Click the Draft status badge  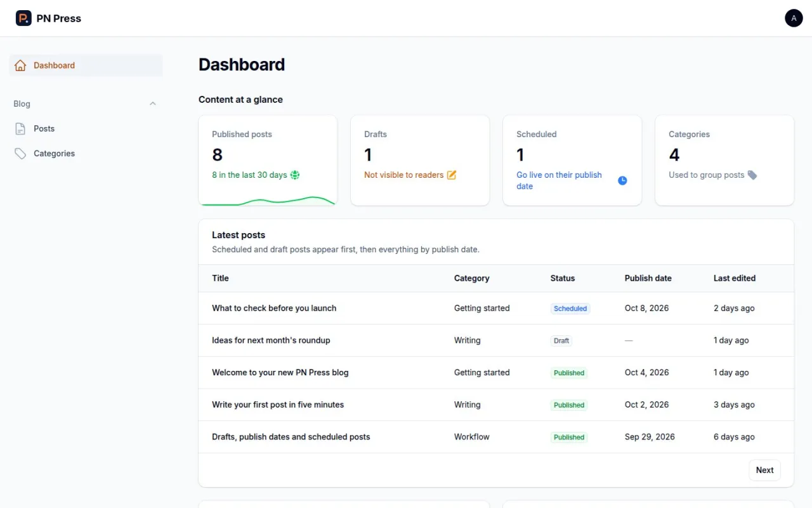click(561, 341)
